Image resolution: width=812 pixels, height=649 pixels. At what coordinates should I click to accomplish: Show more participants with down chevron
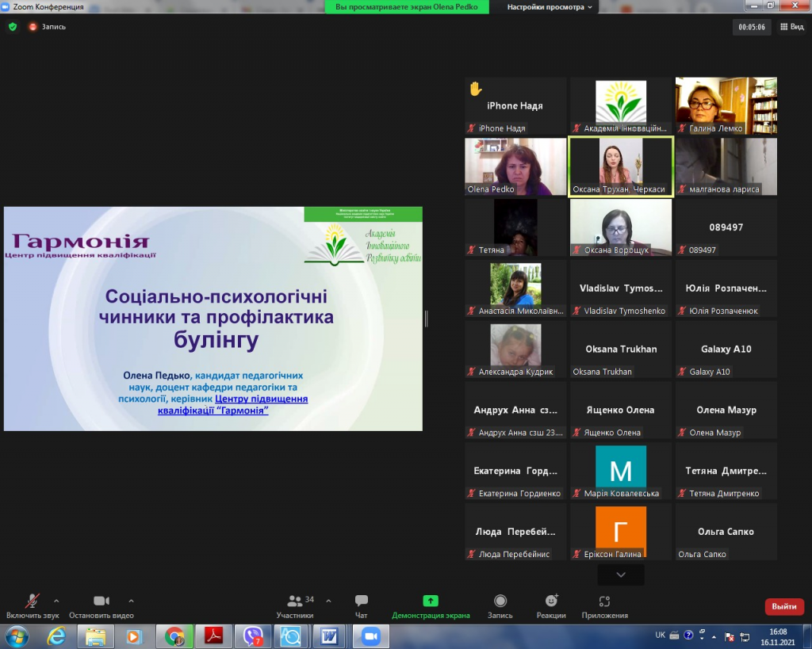pos(621,575)
